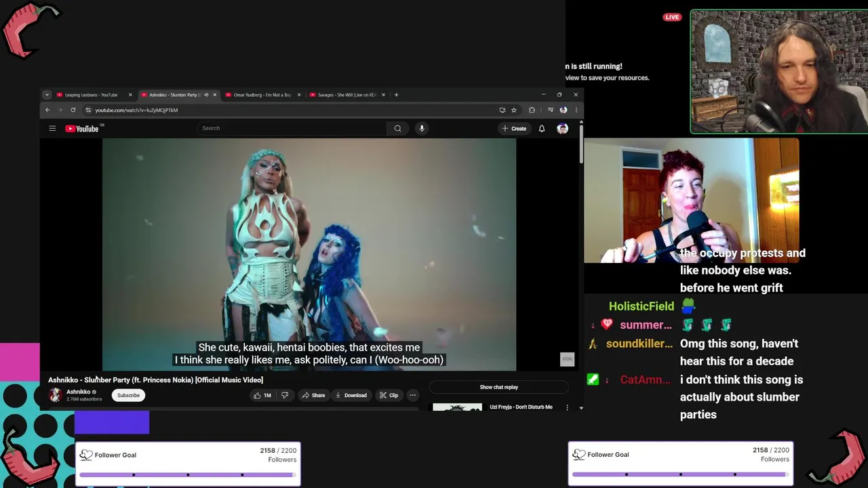Click install/cast icon in address bar
868x488 pixels.
click(502, 110)
